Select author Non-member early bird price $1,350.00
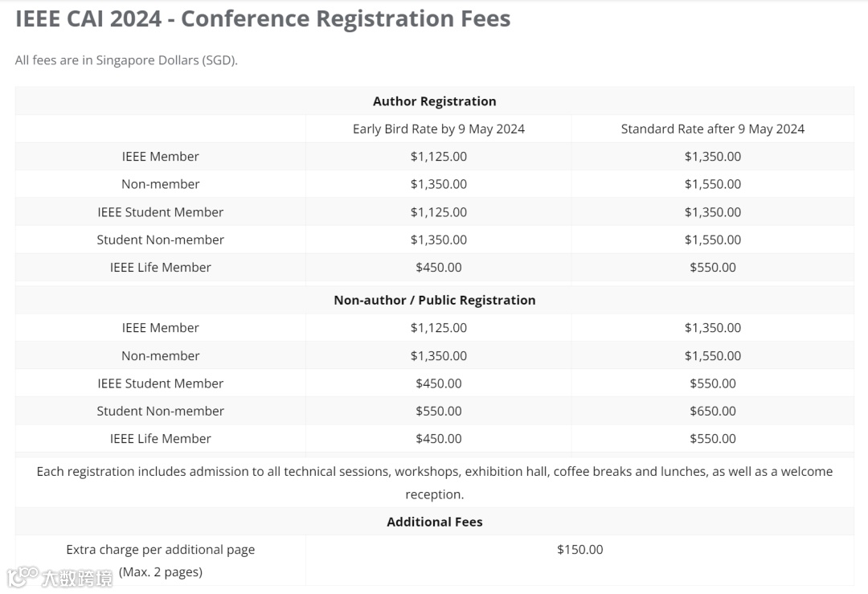868x594 pixels. pyautogui.click(x=438, y=184)
